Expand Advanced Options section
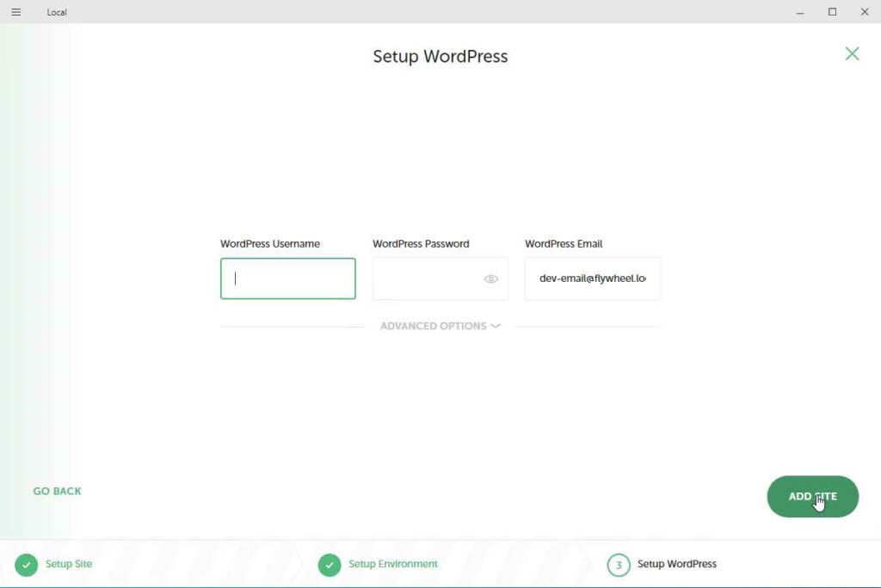The height and width of the screenshot is (588, 881). [x=440, y=326]
